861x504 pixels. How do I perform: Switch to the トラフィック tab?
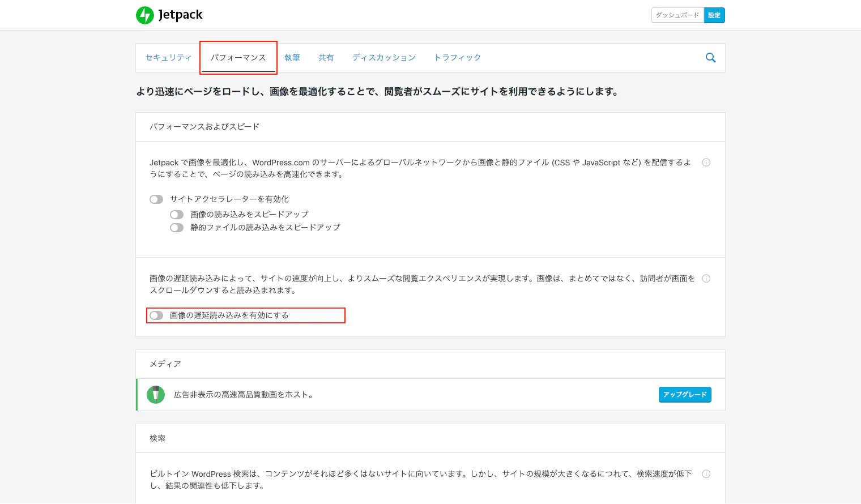pos(458,58)
